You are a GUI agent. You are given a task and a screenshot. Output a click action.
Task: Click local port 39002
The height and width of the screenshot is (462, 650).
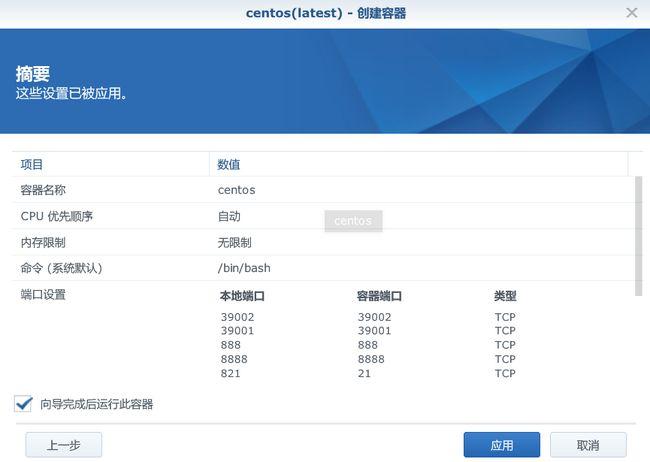pyautogui.click(x=238, y=317)
